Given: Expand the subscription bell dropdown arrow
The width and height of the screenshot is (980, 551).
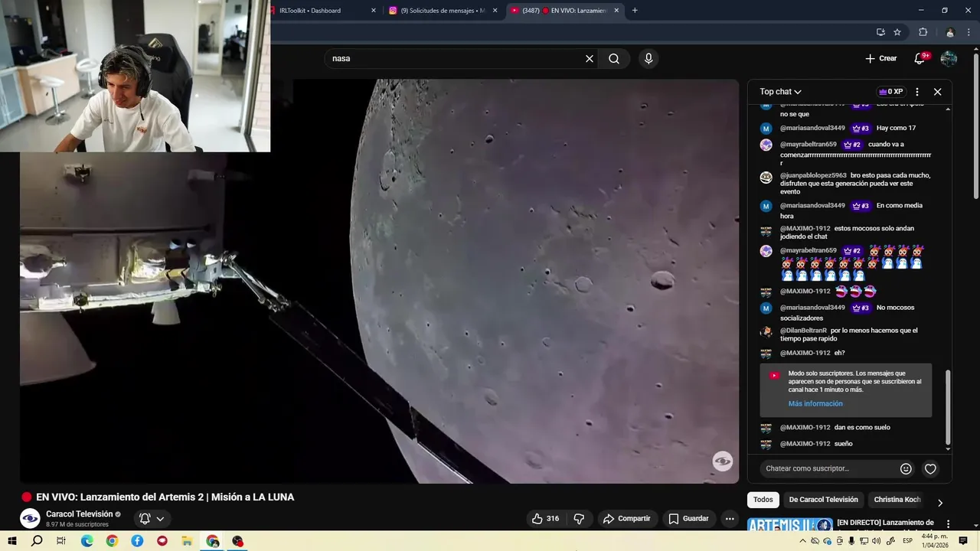Looking at the screenshot, I should click(x=160, y=519).
